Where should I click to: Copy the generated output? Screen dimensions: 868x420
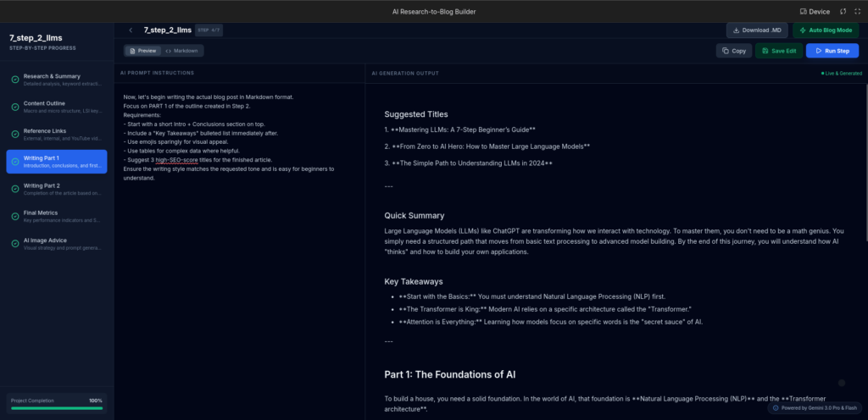click(x=734, y=51)
